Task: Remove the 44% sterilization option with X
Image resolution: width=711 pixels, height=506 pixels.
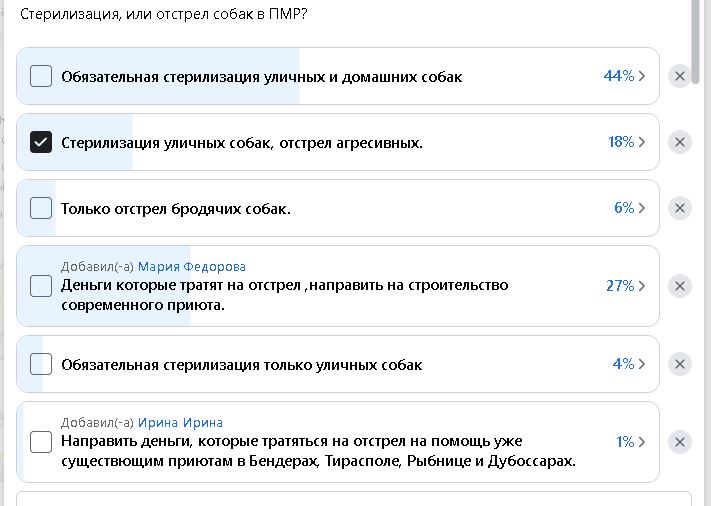Action: pyautogui.click(x=680, y=76)
